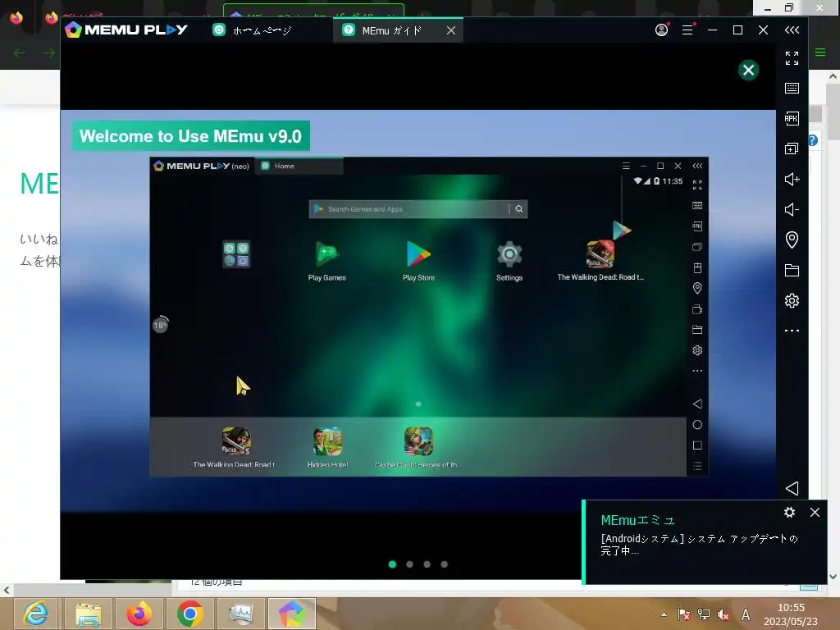840x630 pixels.
Task: Click Play Store icon in guide image
Action: point(418,254)
